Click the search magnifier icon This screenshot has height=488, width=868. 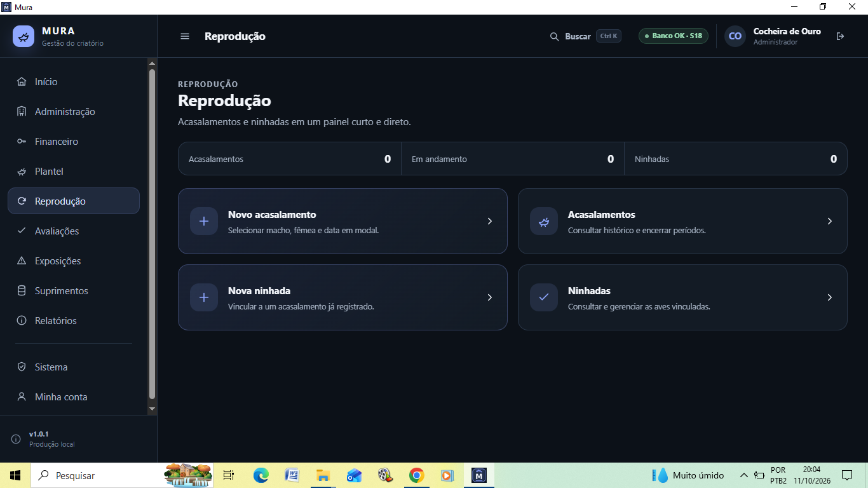click(x=554, y=36)
